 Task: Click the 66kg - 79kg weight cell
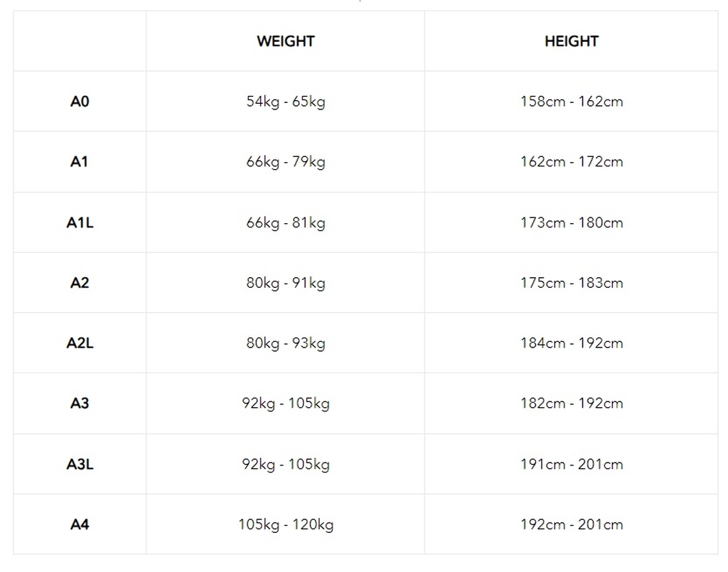[x=286, y=162]
